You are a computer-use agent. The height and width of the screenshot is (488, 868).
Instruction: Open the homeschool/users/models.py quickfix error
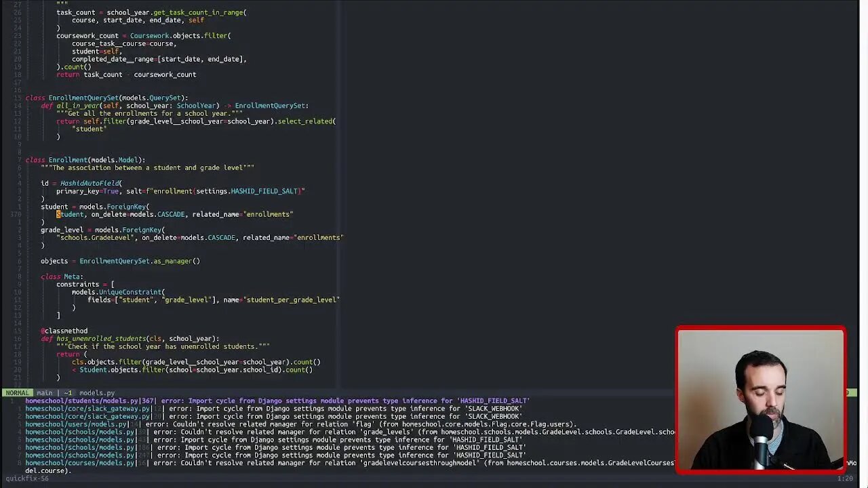tap(301, 424)
